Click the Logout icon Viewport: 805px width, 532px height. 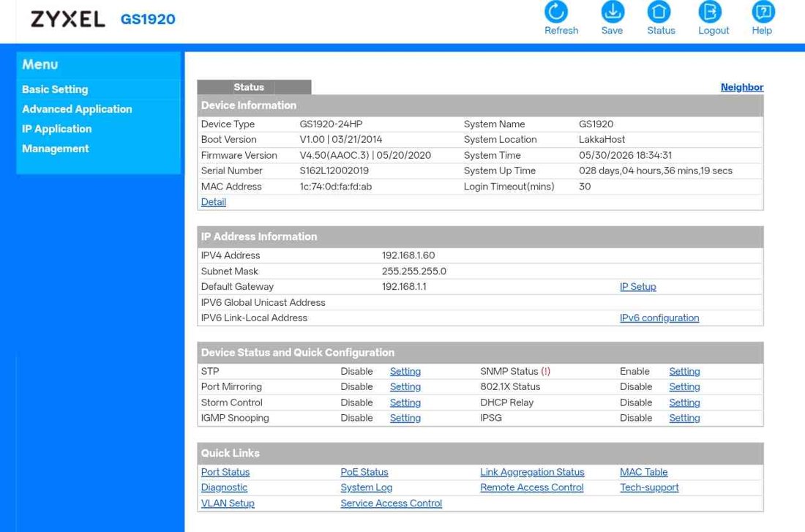[710, 11]
